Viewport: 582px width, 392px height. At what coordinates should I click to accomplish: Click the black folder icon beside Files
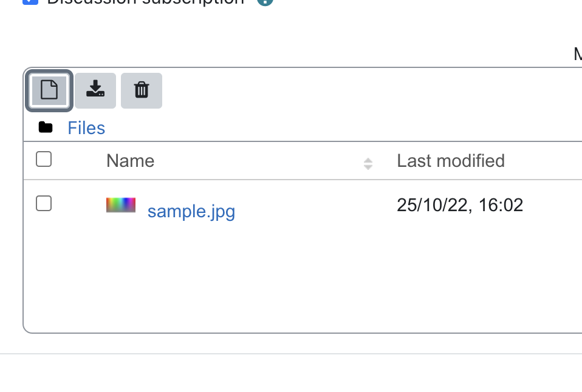tap(46, 127)
